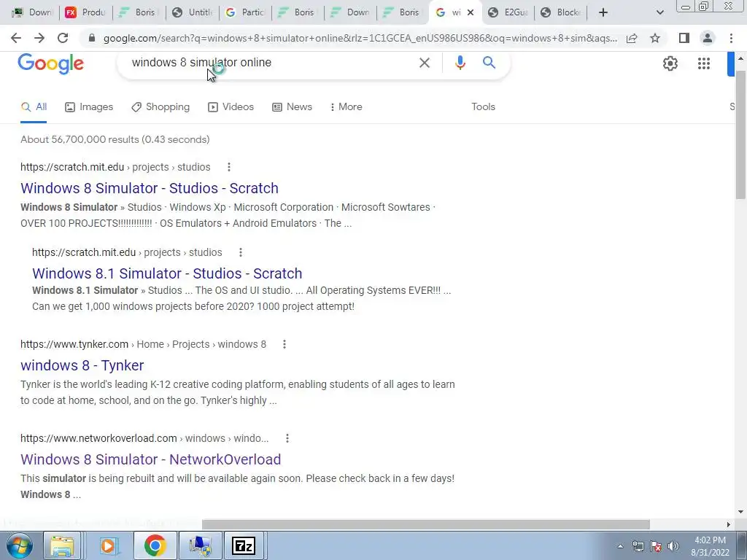Click the browser address bar

tap(360, 38)
